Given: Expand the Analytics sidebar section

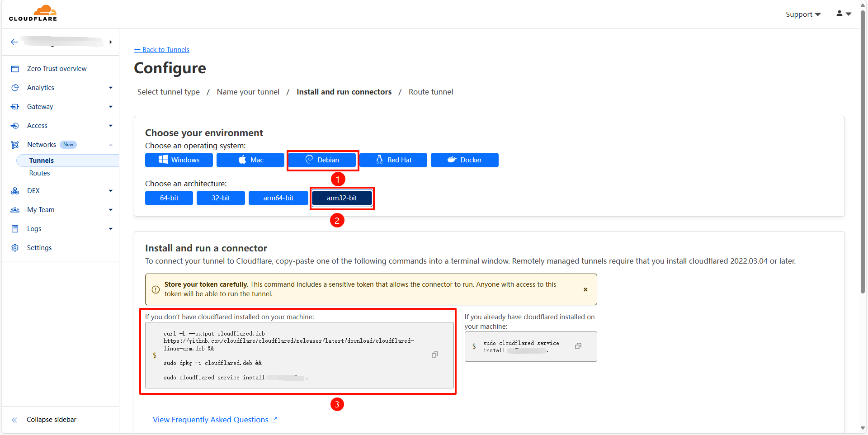Looking at the screenshot, I should [x=110, y=88].
